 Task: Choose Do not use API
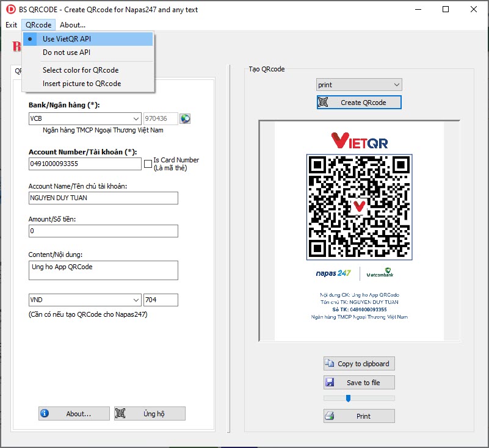[x=88, y=52]
